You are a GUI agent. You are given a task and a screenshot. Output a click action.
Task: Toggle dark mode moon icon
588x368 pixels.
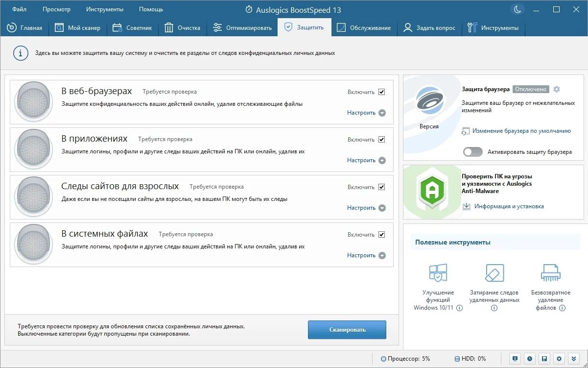[x=518, y=9]
